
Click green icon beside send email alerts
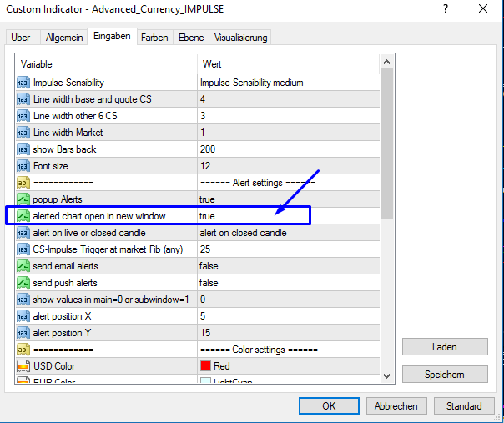(23, 266)
